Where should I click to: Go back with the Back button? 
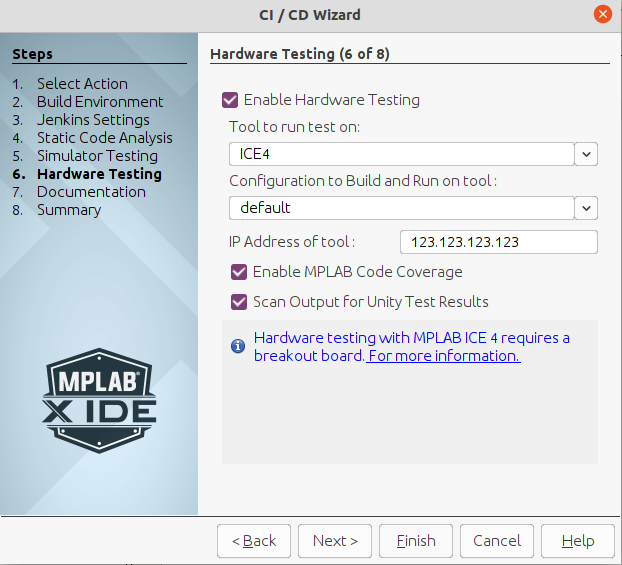[254, 541]
